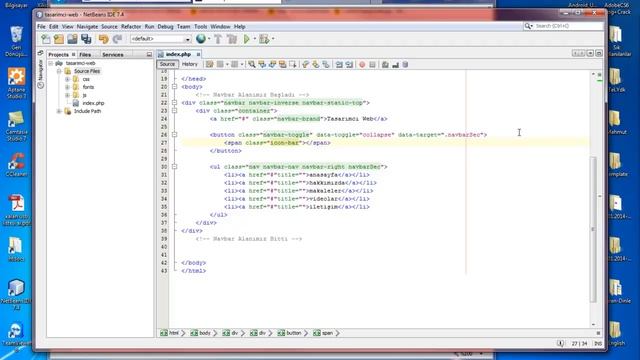Click the Undo arrow icon
This screenshot has width=640, height=360.
point(103,39)
